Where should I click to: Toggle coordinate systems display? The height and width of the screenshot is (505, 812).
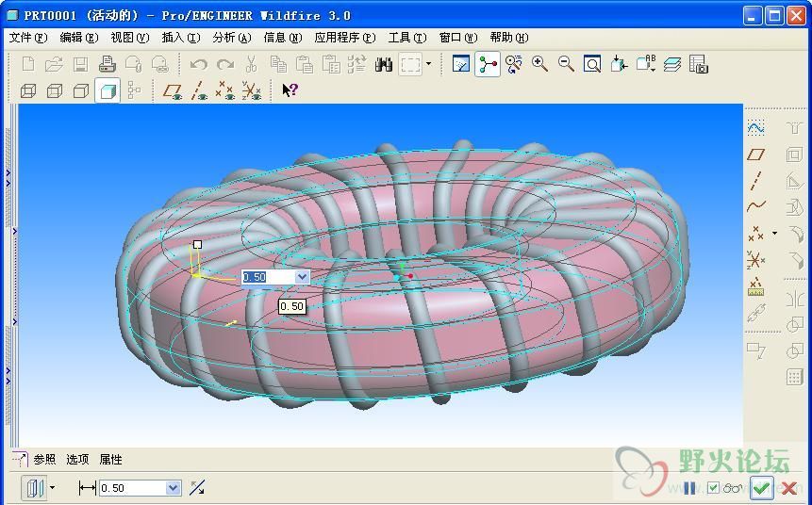(x=252, y=91)
